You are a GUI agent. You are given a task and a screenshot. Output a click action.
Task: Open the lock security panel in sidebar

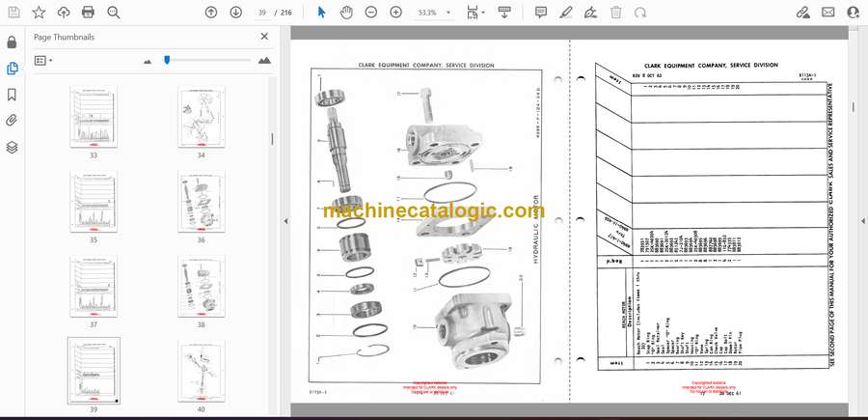coord(13,42)
